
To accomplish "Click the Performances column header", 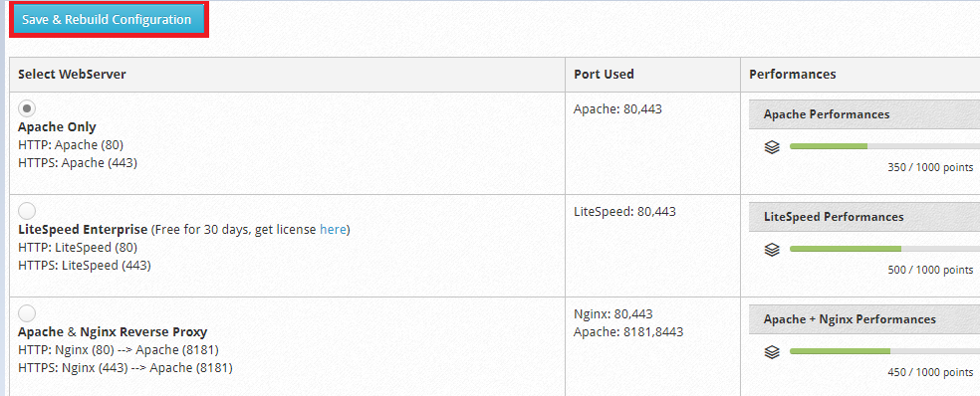I will click(793, 75).
